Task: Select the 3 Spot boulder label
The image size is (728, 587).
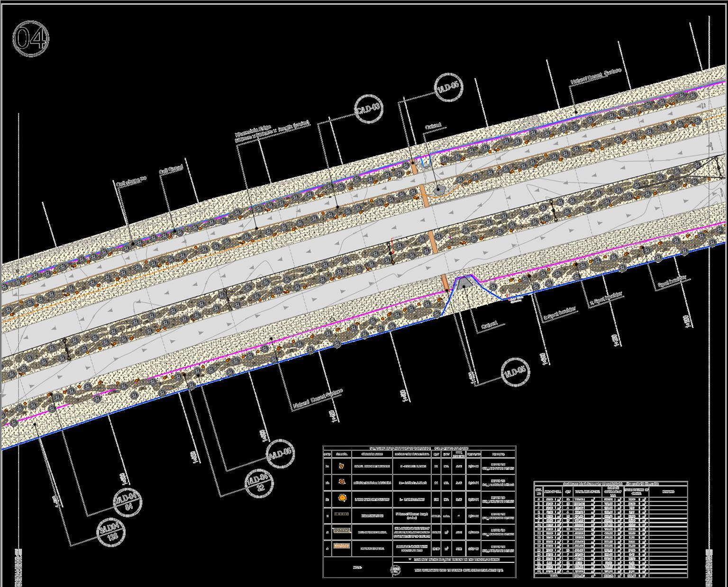Action: 559,314
